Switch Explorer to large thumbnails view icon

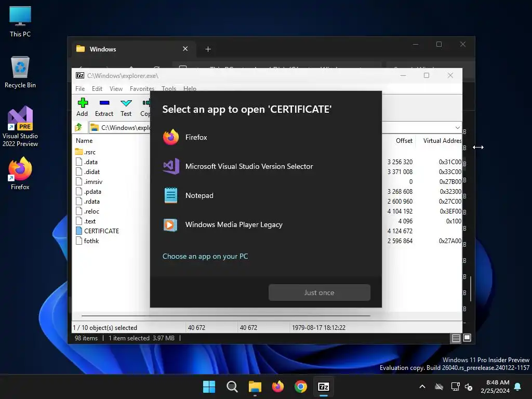[x=467, y=338]
